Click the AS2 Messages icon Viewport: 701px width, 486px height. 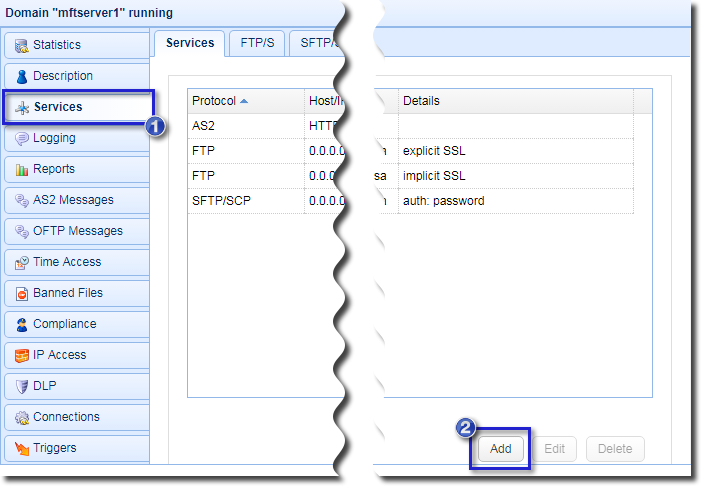tap(21, 200)
